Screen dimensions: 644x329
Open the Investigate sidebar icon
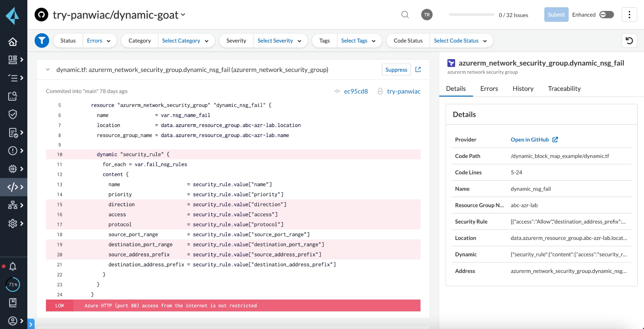click(13, 96)
